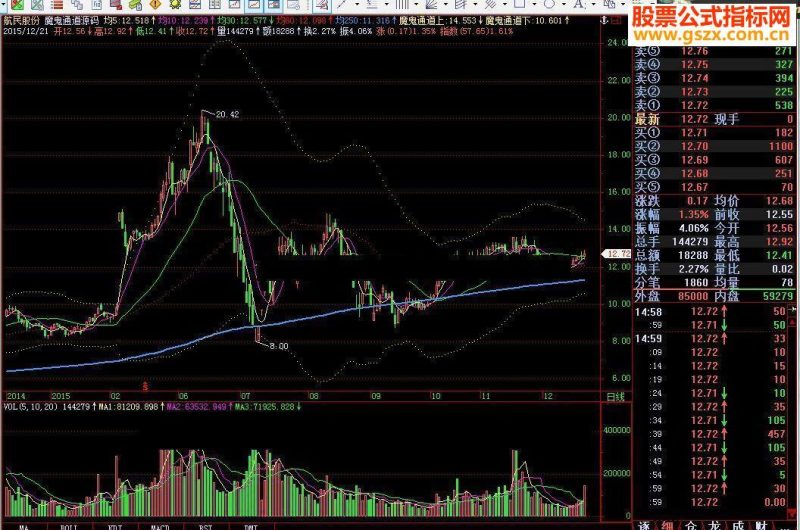Image resolution: width=800 pixels, height=530 pixels.
Task: Switch to the MACD indicator tab
Action: click(160, 526)
